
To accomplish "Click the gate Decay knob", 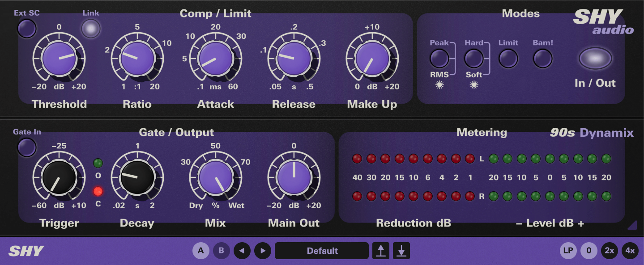I will [137, 177].
